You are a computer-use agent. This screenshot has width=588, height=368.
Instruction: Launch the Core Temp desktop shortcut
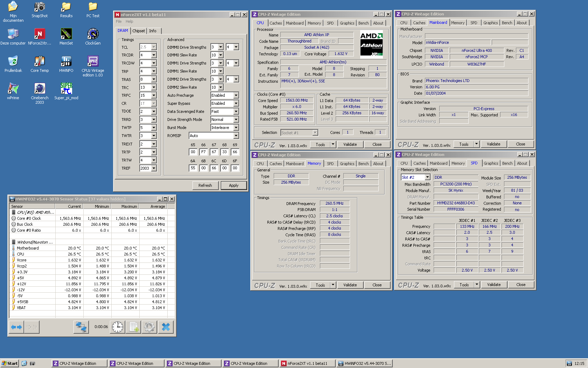pos(40,64)
